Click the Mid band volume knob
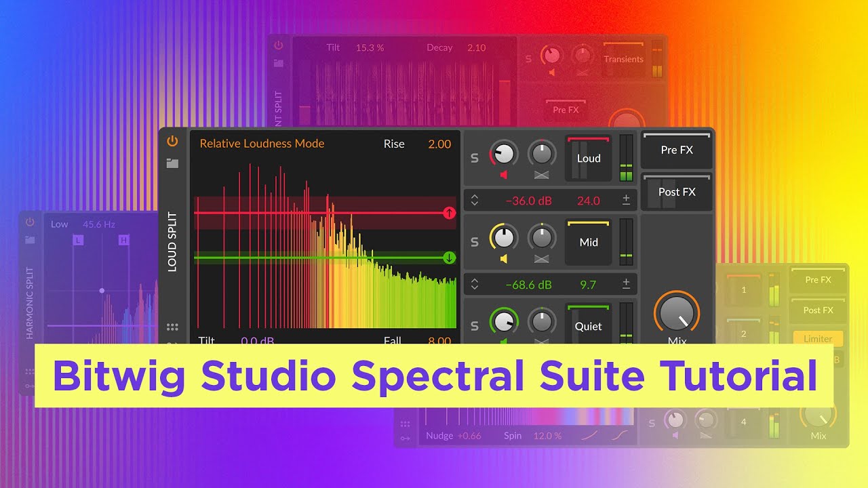This screenshot has height=488, width=868. (503, 237)
